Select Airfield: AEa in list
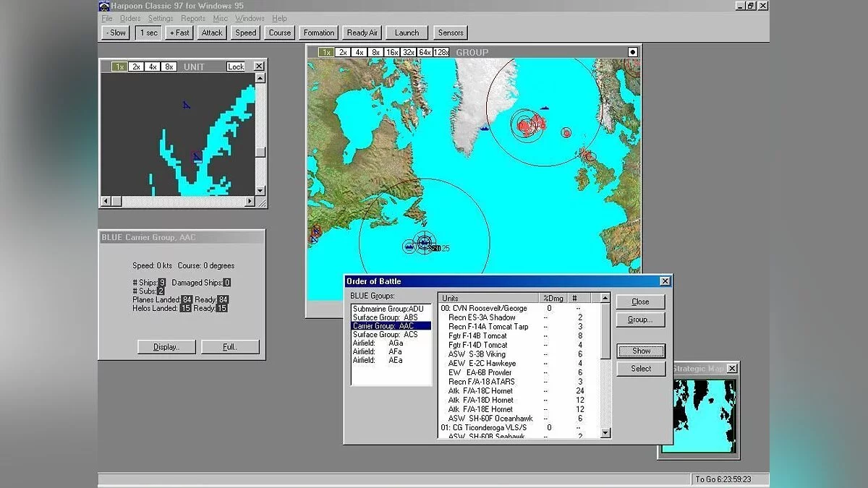The image size is (868, 488). [391, 361]
